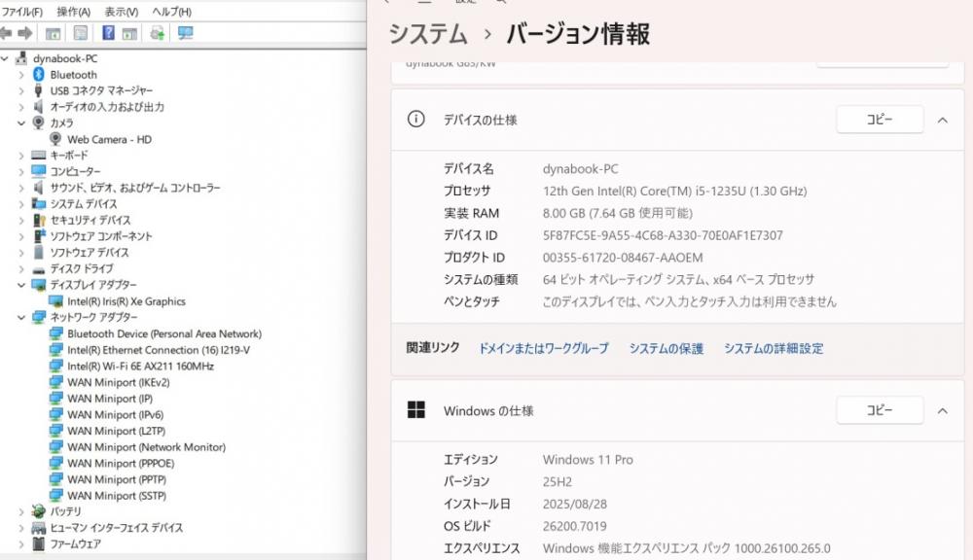Image resolution: width=973 pixels, height=560 pixels.
Task: Select Intel(R) Ethernet Connection (16) I219-V
Action: click(159, 350)
